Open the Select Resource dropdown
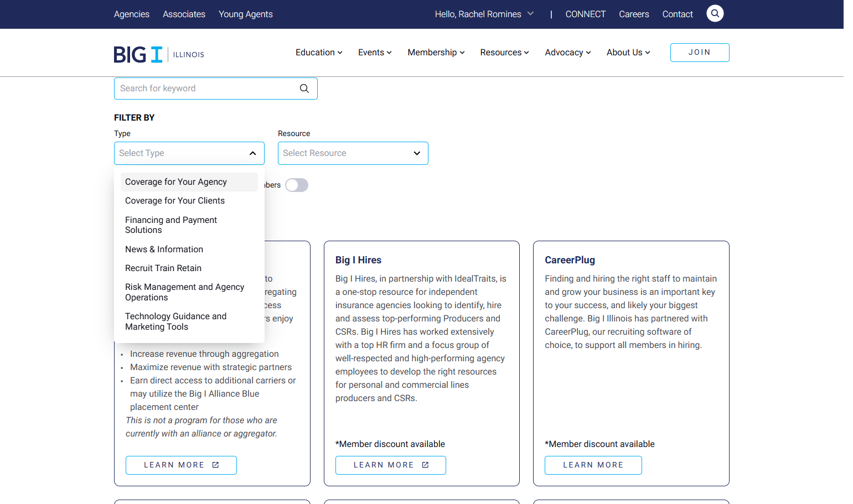The image size is (853, 504). (353, 153)
